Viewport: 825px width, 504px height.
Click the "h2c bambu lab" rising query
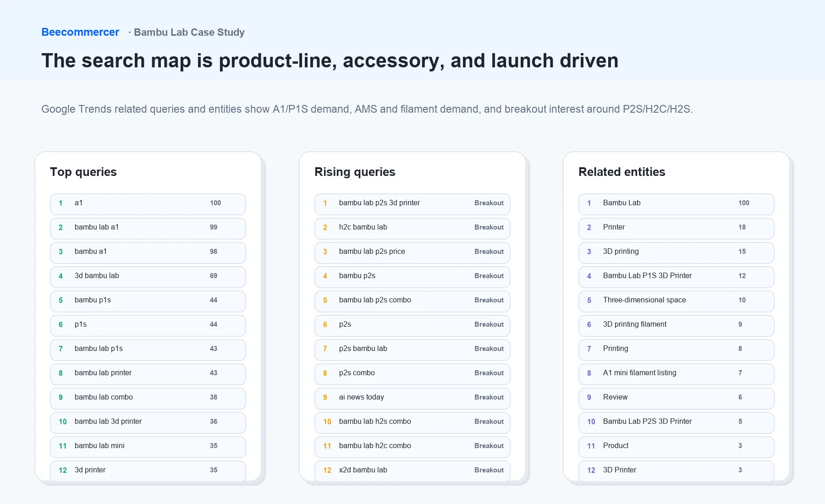pos(412,228)
